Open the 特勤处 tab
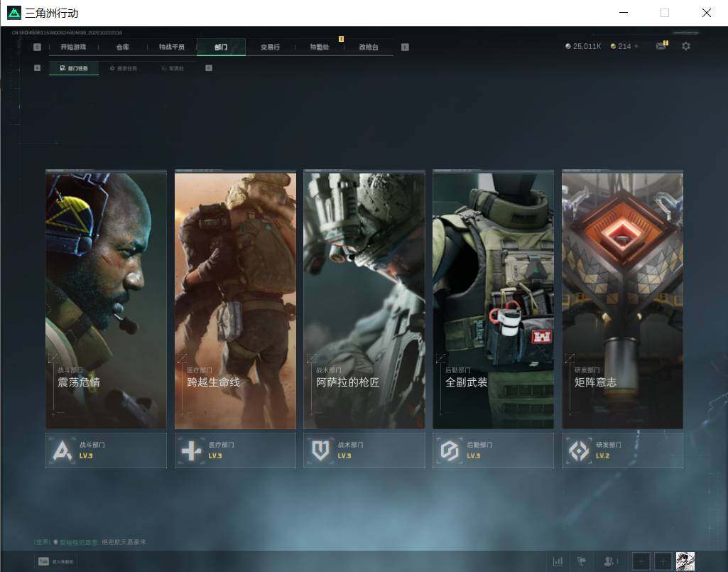The image size is (728, 572). tap(320, 47)
